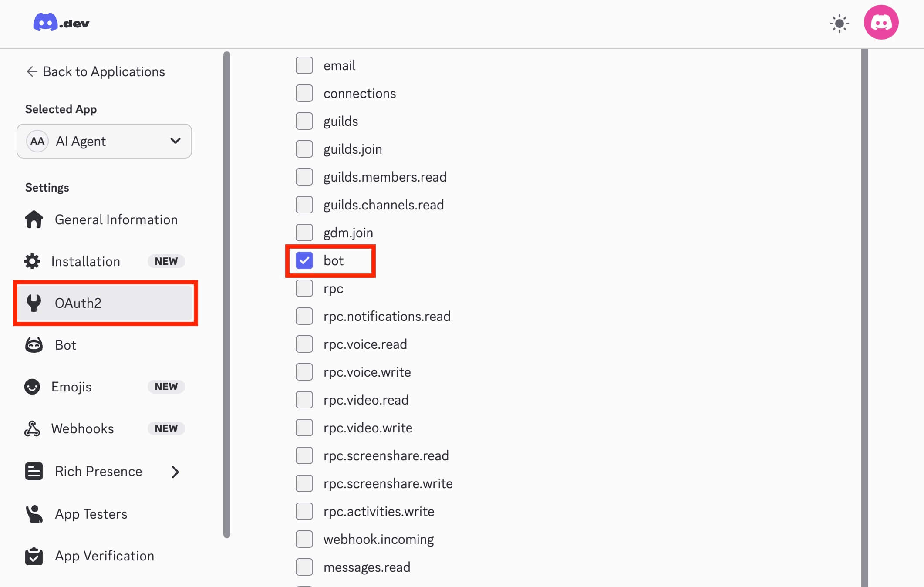924x587 pixels.
Task: Click the Emojis smiley icon
Action: point(32,387)
